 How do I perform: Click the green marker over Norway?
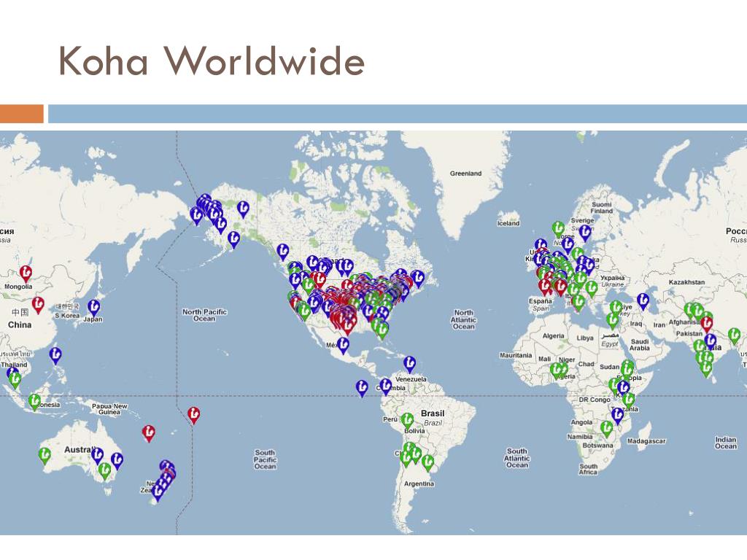click(x=558, y=229)
